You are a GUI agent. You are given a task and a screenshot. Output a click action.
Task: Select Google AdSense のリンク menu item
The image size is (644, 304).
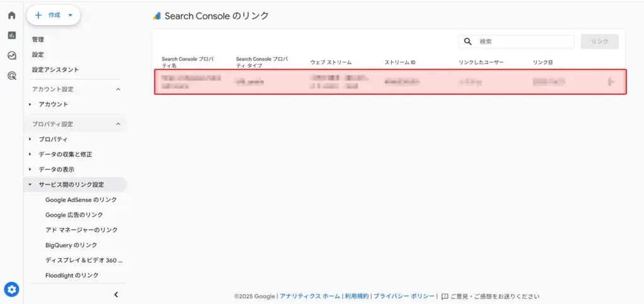(80, 200)
